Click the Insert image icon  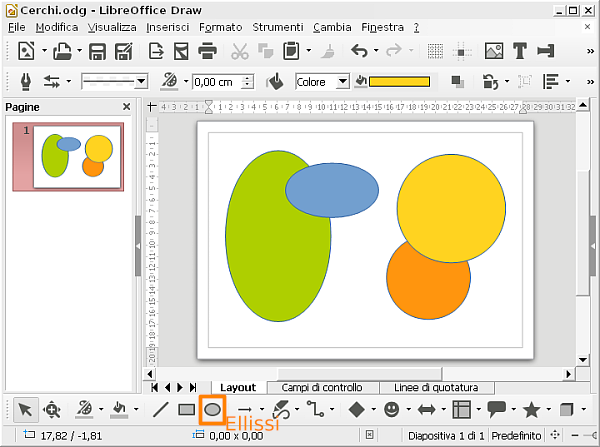[494, 51]
